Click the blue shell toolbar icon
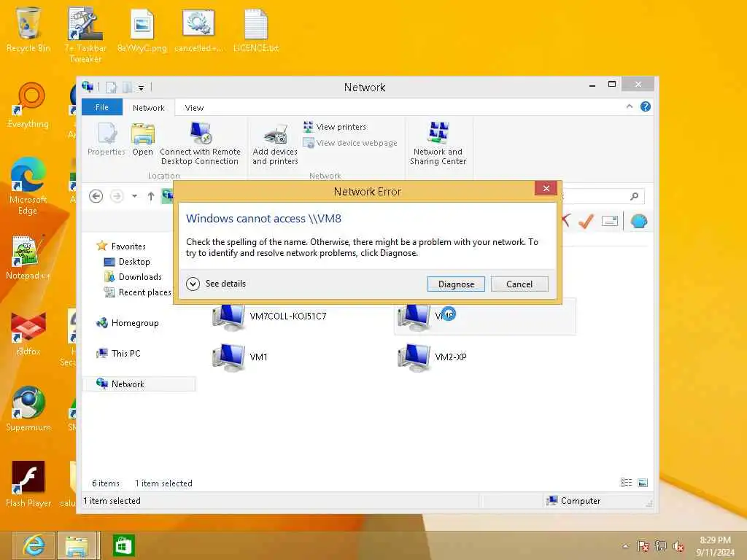 pyautogui.click(x=639, y=221)
